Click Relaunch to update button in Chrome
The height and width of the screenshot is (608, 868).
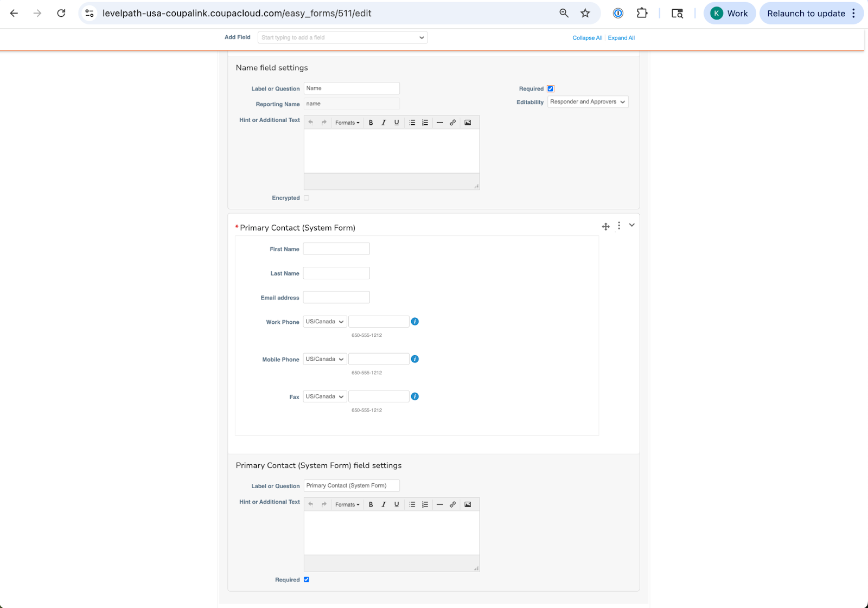pos(806,14)
